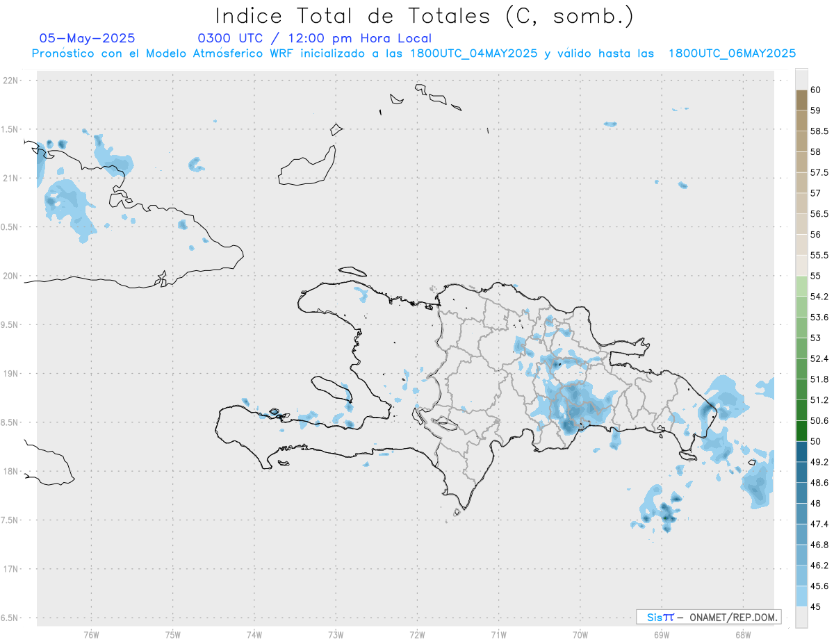Click the colorbar value "50"
The height and width of the screenshot is (644, 834).
click(816, 441)
